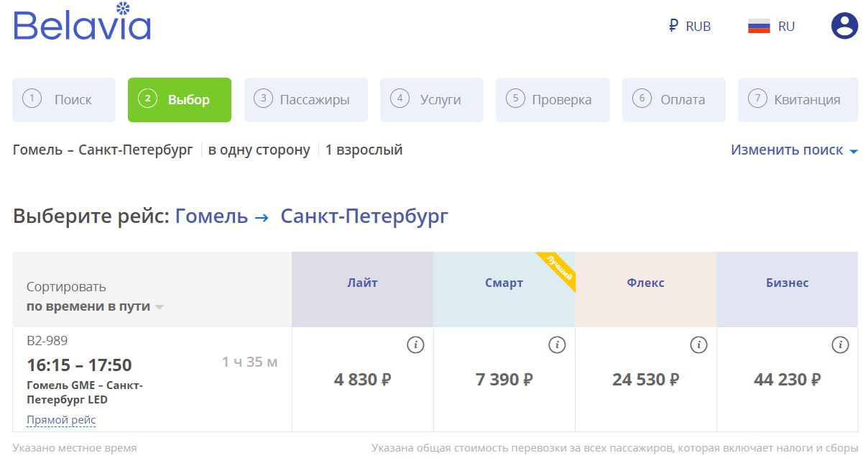Go to step 1 Поиск
Image resolution: width=868 pixels, height=466 pixels.
click(64, 100)
